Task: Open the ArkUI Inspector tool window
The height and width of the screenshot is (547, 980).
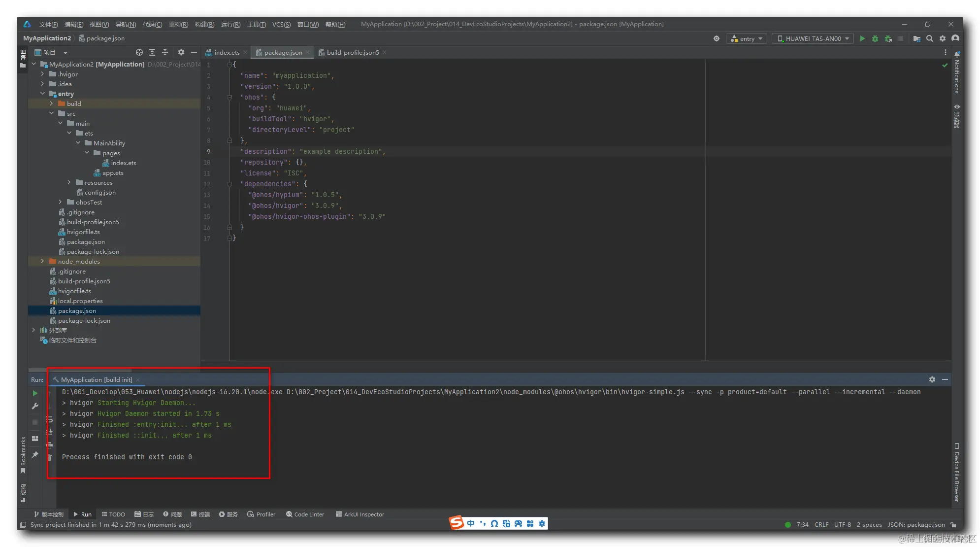Action: pos(359,514)
